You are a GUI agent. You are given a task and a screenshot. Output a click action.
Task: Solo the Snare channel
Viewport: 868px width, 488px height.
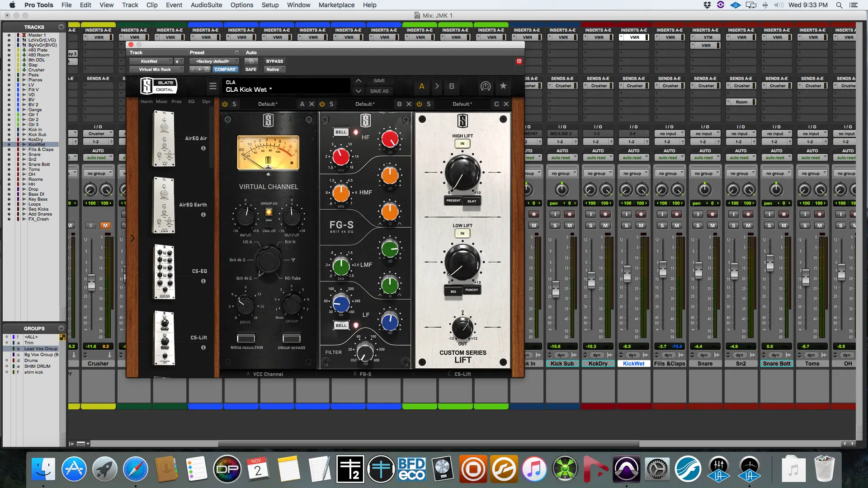(x=698, y=225)
